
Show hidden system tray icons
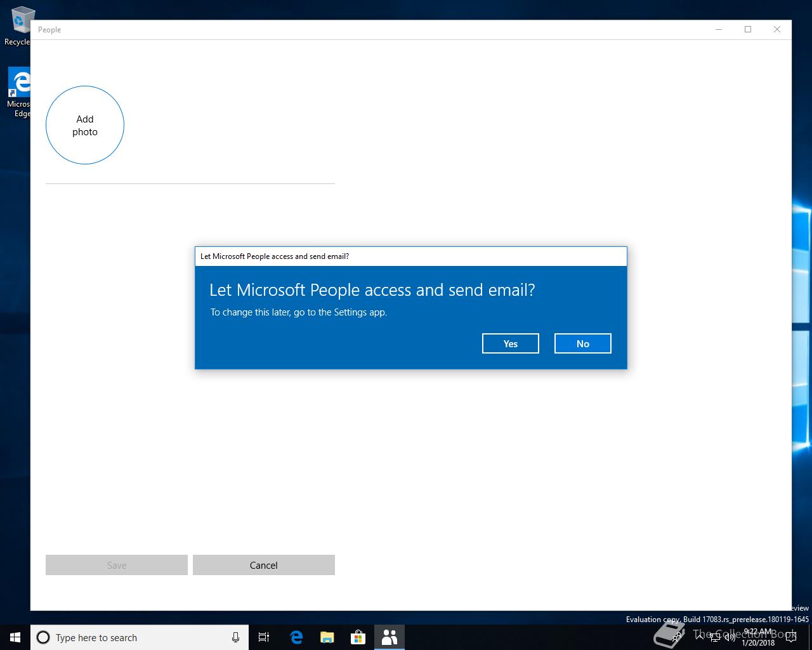[700, 637]
